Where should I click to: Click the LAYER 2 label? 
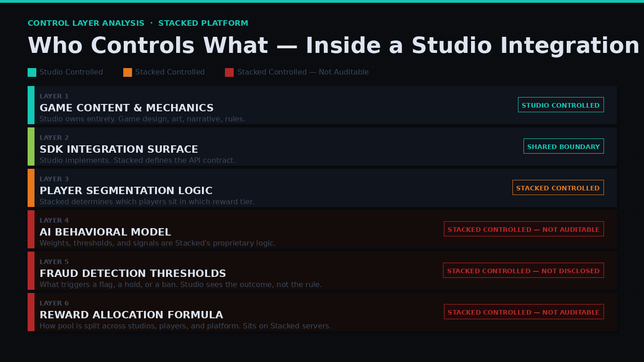(x=54, y=138)
